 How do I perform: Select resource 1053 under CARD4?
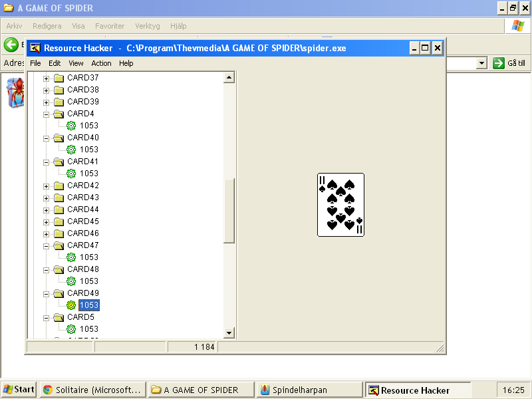click(89, 126)
